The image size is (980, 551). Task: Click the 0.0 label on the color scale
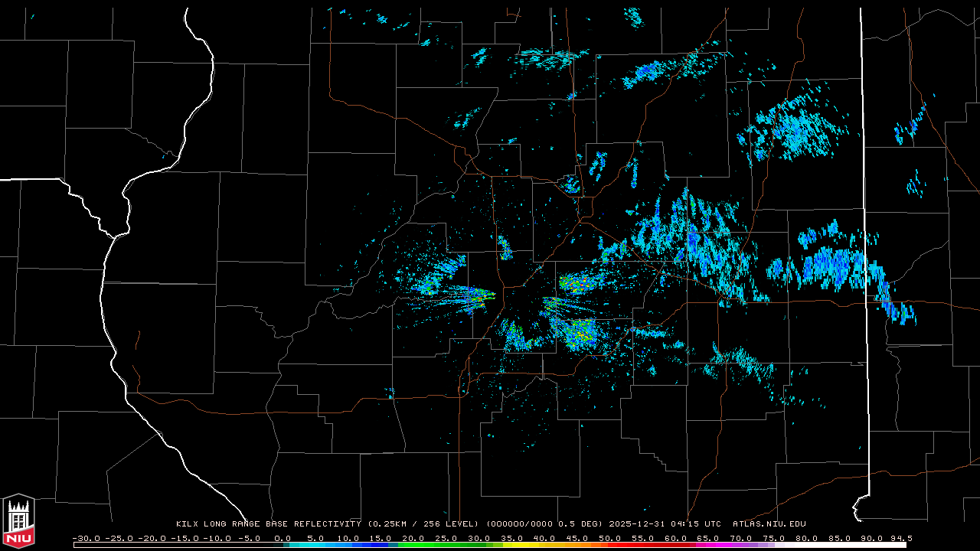pyautogui.click(x=283, y=538)
